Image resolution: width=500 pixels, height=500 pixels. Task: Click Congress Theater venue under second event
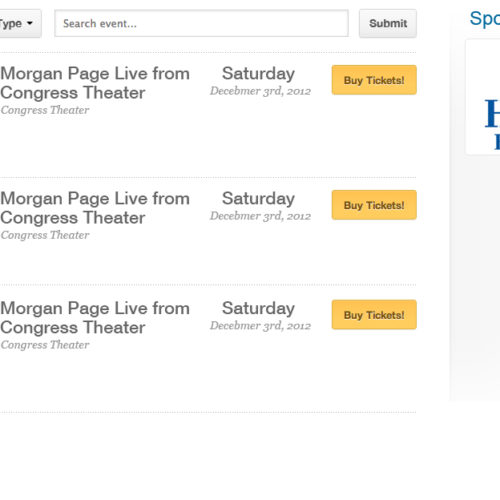[45, 235]
